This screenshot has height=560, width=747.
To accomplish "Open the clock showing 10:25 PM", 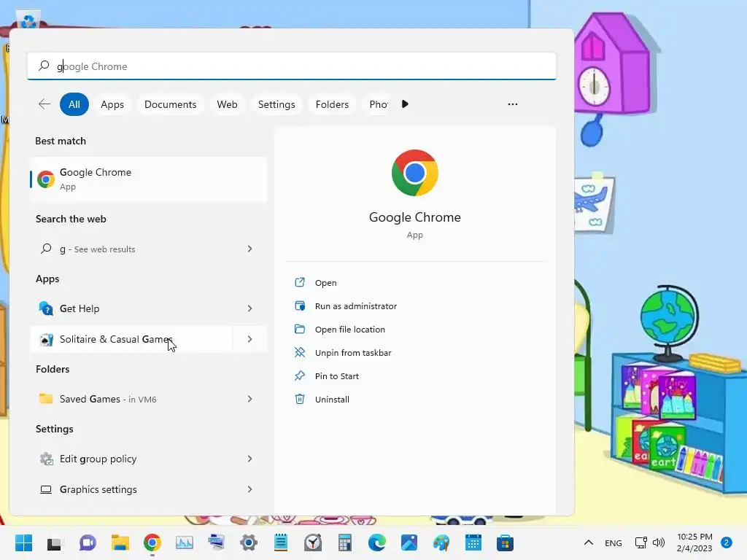I will [x=694, y=542].
